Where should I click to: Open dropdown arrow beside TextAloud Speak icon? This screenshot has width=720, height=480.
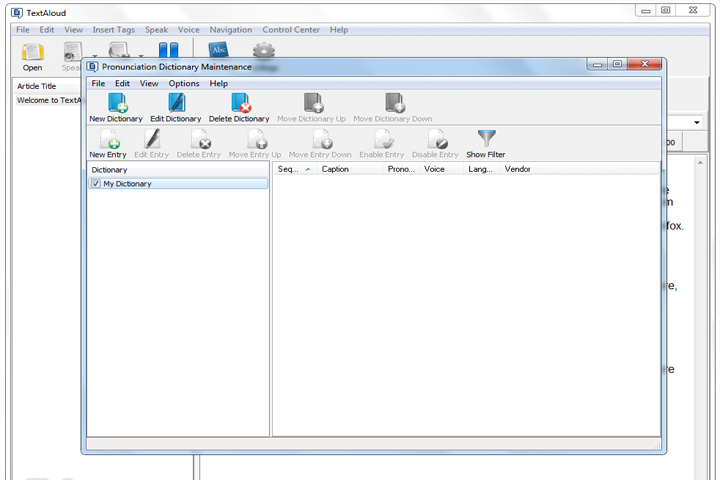click(95, 56)
